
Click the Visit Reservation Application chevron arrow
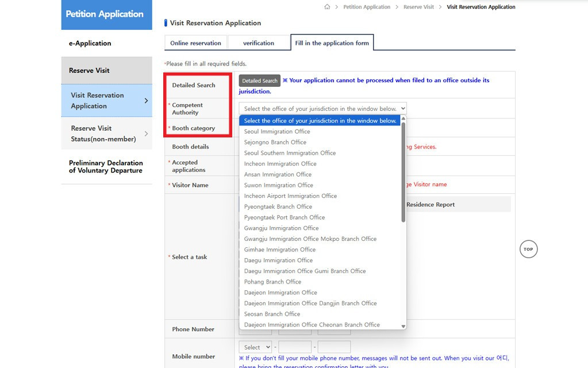pyautogui.click(x=146, y=101)
